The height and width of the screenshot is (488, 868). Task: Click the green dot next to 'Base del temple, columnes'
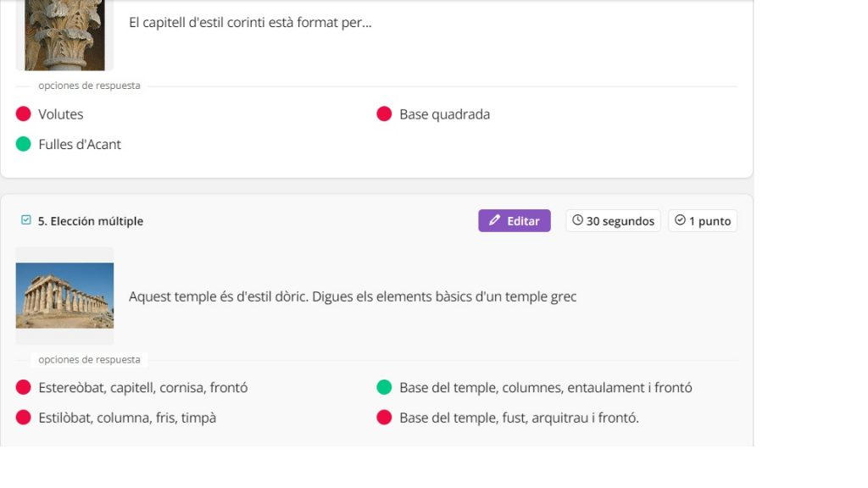[384, 388]
